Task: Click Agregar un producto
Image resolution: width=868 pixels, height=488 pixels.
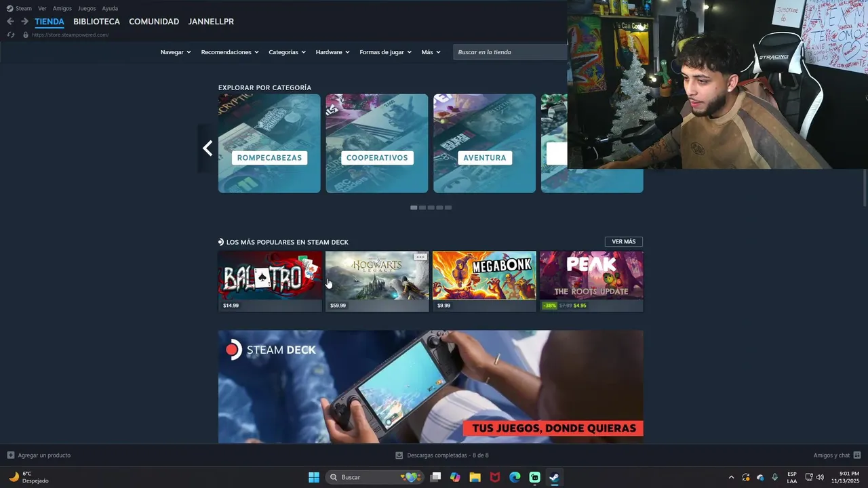Action: pos(44,455)
